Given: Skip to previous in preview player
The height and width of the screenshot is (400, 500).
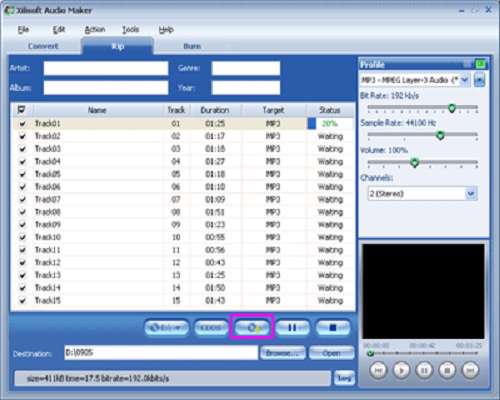Looking at the screenshot, I should [378, 370].
